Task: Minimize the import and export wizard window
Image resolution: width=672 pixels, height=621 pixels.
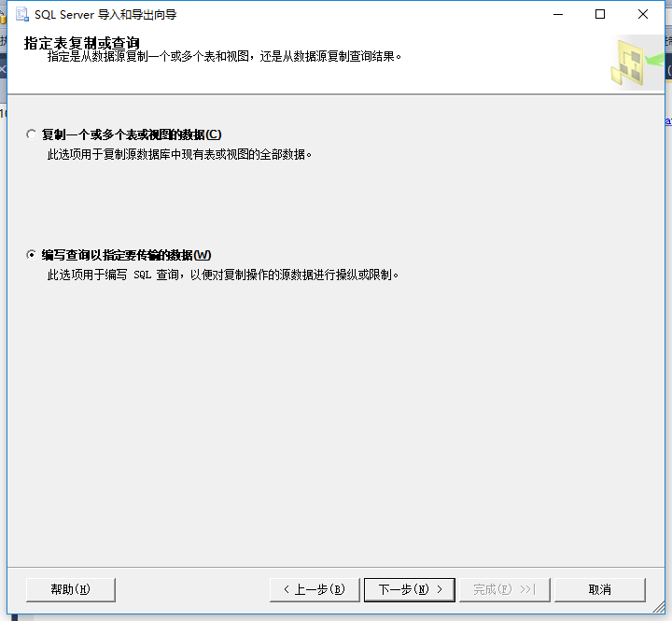Action: 558,14
